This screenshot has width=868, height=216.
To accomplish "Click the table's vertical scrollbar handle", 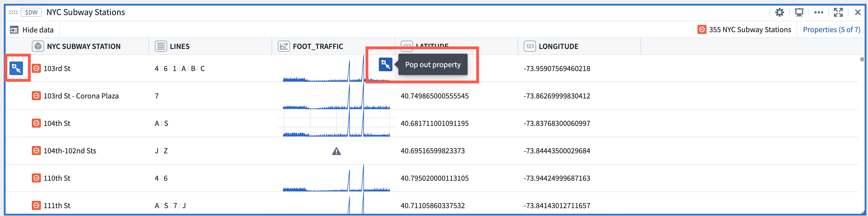I will [862, 59].
